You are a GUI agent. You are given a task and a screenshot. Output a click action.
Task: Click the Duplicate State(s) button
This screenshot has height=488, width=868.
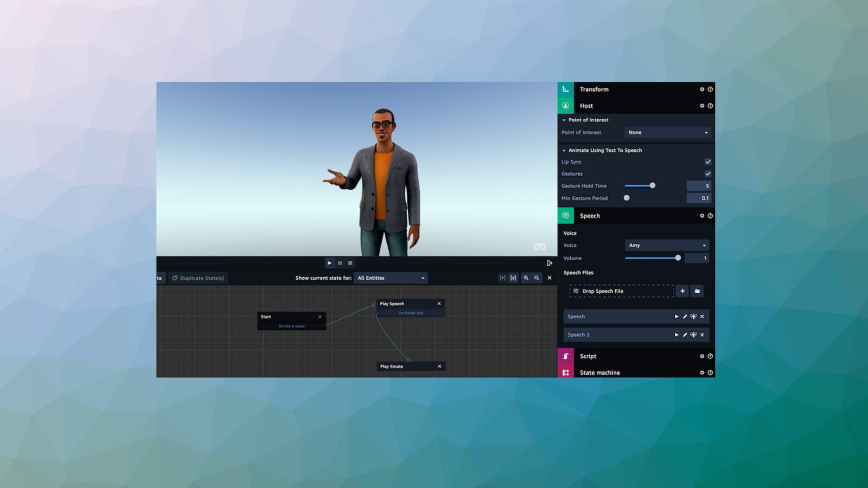(x=198, y=278)
